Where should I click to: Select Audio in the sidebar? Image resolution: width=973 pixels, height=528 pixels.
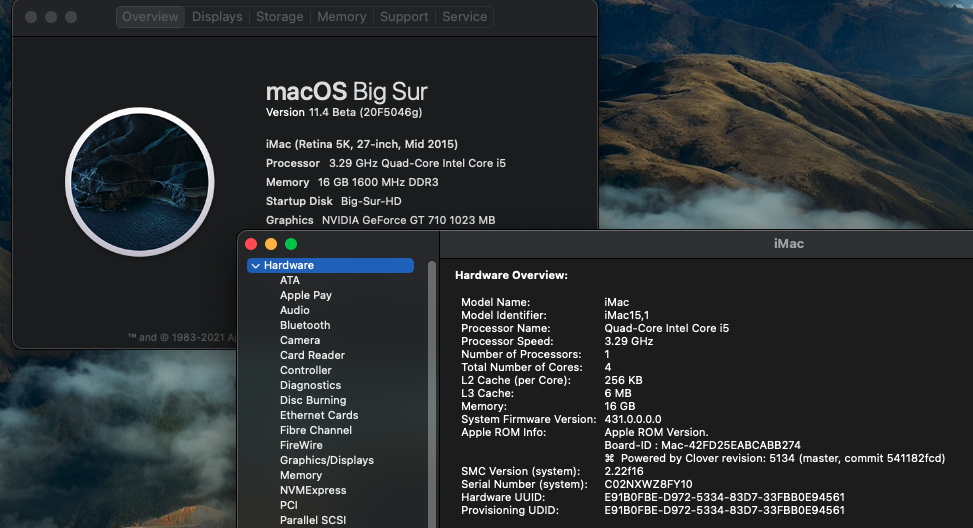coord(295,310)
